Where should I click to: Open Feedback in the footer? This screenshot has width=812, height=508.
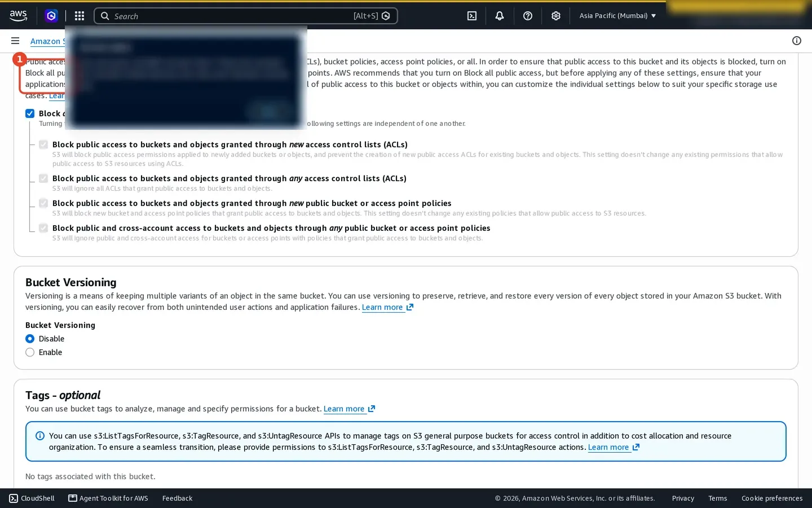click(177, 498)
